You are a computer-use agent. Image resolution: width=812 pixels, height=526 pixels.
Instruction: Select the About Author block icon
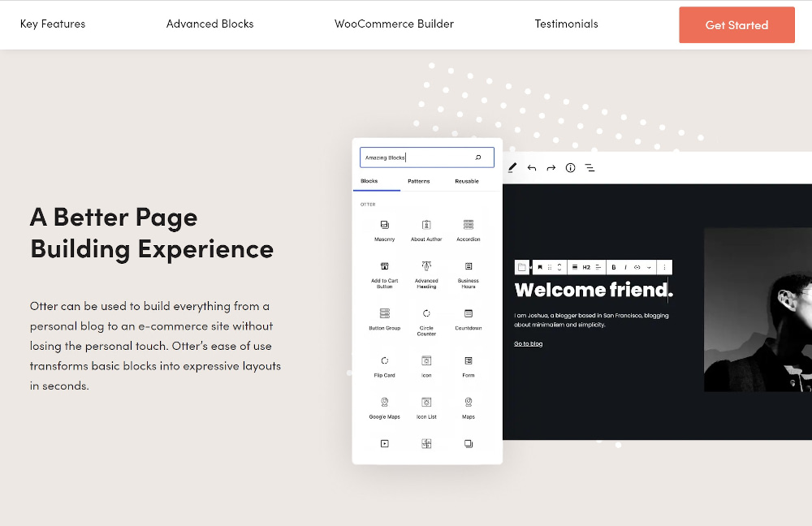tap(426, 225)
